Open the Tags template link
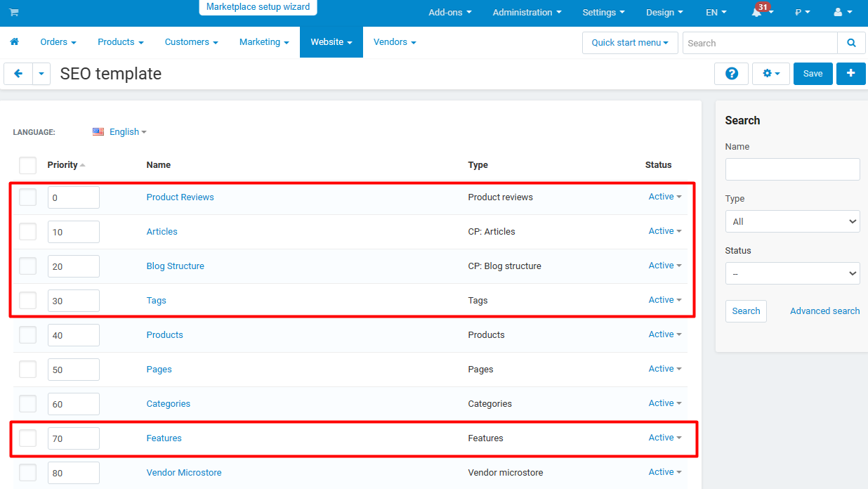The width and height of the screenshot is (868, 489). (156, 301)
